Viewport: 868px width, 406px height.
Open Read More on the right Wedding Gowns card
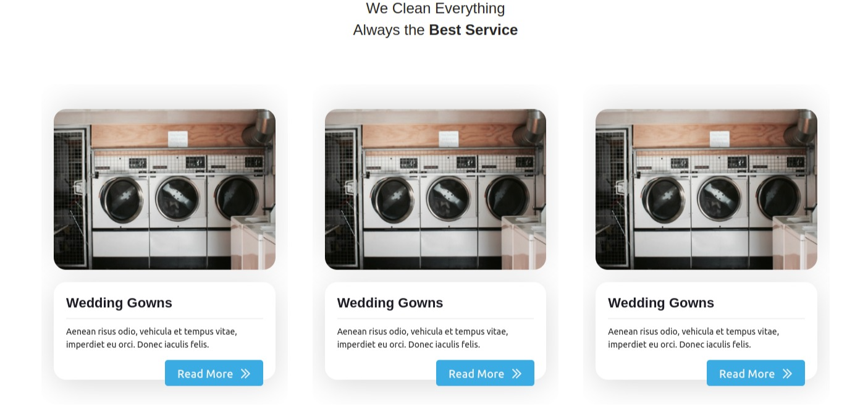[756, 373]
